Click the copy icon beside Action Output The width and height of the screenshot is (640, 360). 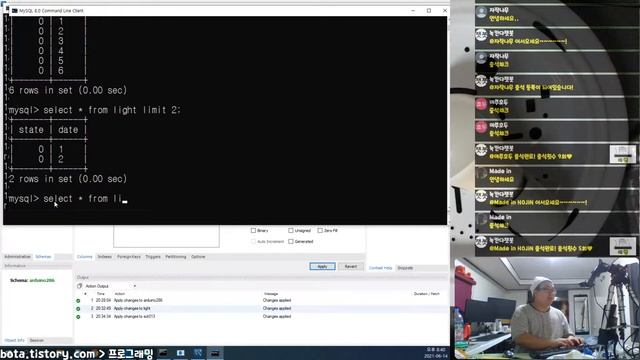pos(80,286)
